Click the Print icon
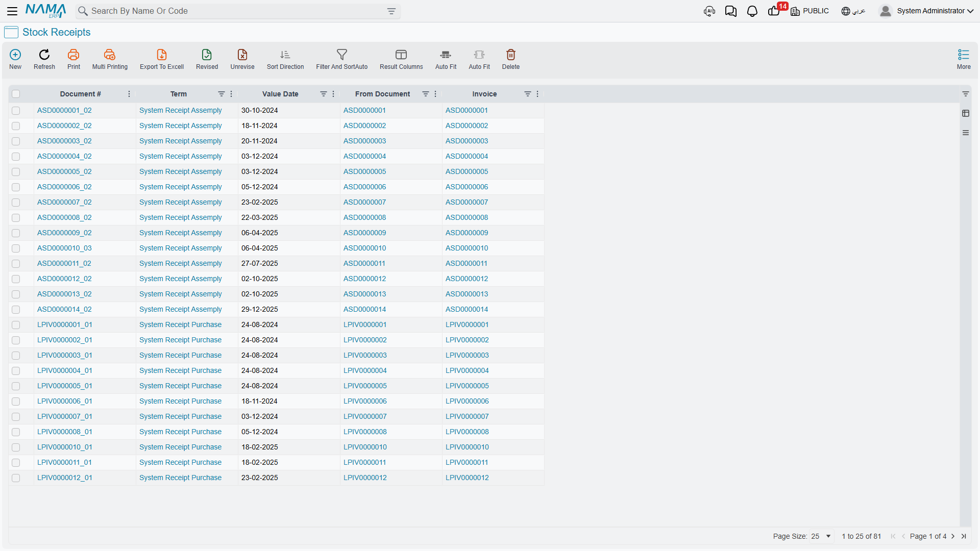The image size is (980, 551). [73, 55]
